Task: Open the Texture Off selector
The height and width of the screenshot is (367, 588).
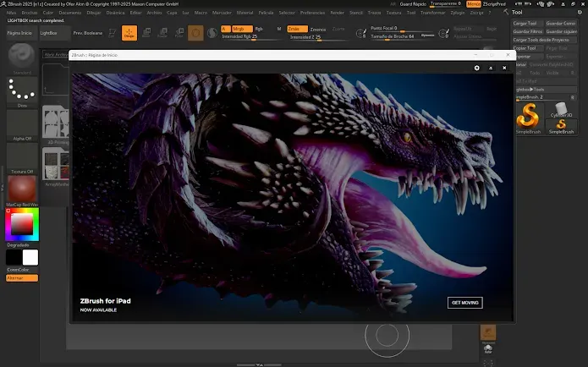Action: pos(22,156)
